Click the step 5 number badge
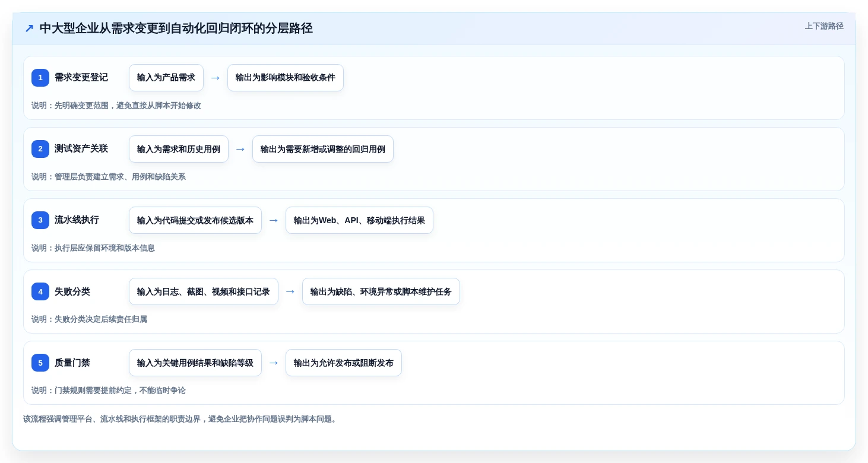The height and width of the screenshot is (463, 868). coord(40,363)
